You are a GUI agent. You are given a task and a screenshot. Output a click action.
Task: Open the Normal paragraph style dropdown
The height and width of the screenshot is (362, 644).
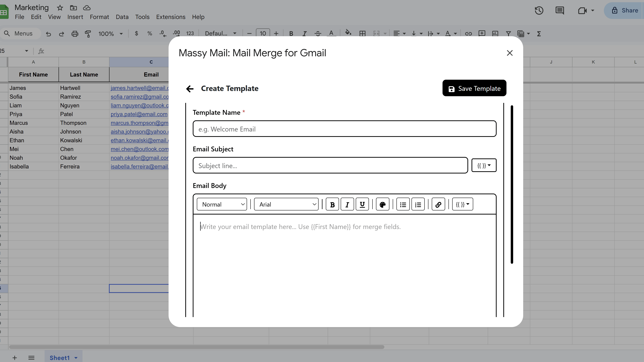tap(222, 204)
